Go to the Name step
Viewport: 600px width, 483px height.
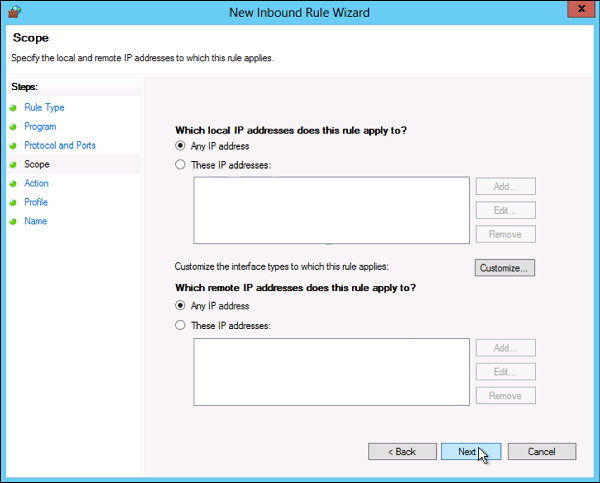pos(36,221)
